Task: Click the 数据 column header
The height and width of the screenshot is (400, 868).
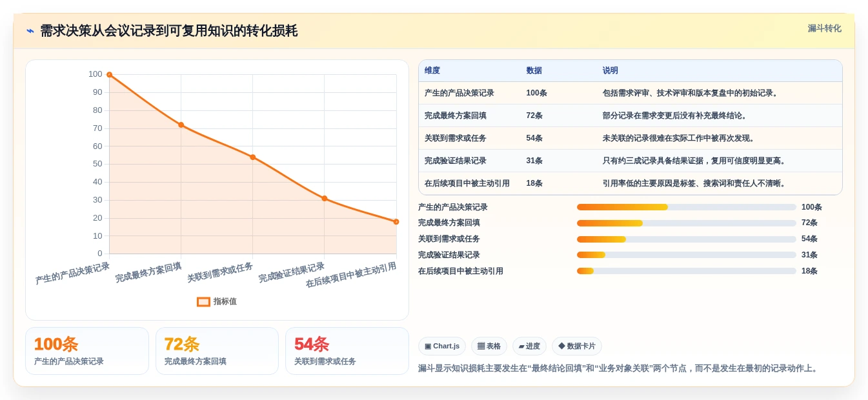Action: tap(534, 71)
